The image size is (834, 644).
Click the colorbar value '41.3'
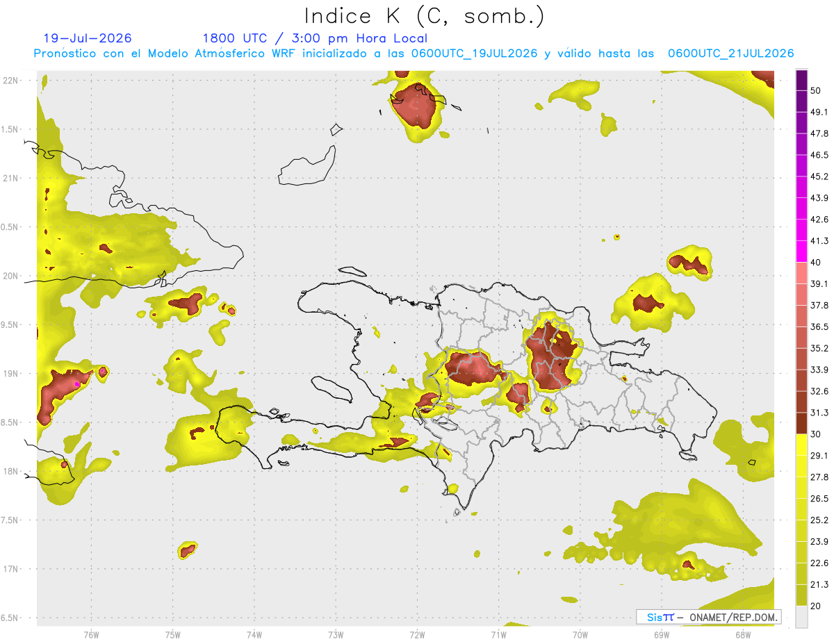(819, 241)
